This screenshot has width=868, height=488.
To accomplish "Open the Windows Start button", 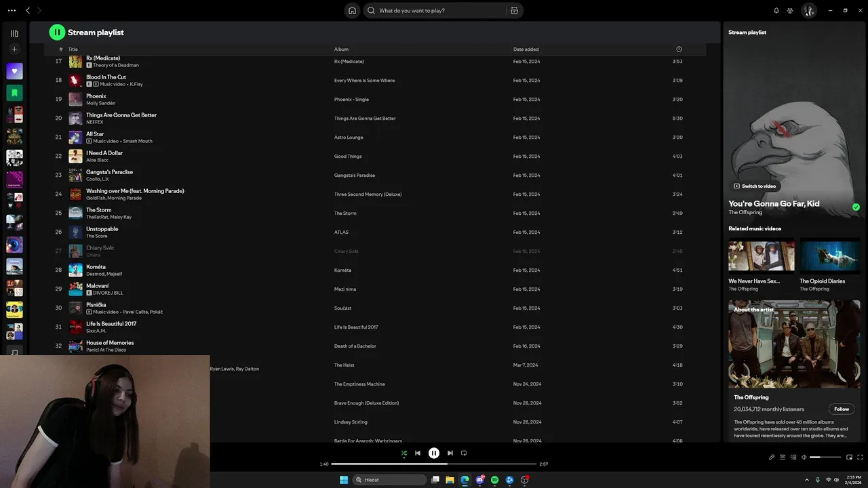I will [x=344, y=480].
